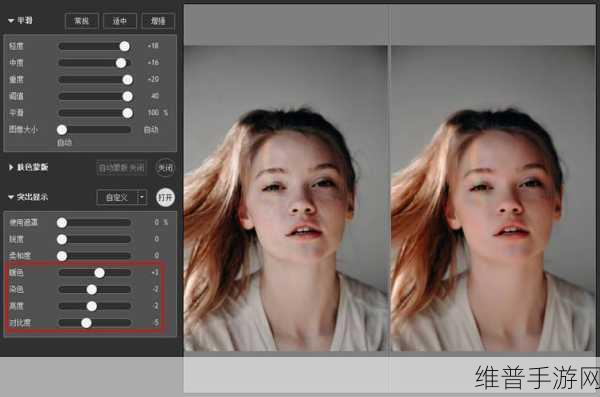Click the smoothing slider handle valued +20

(127, 80)
